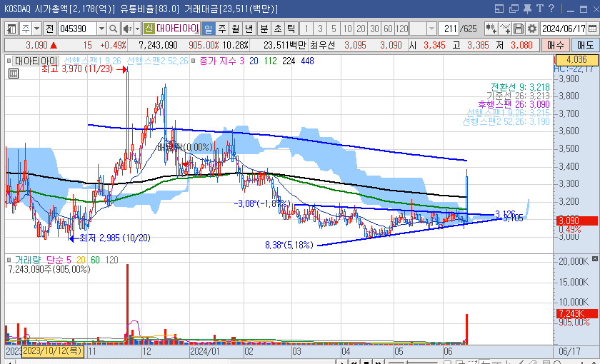
Task: Toggle the volume pane square marker before 거래량
Action: click(9, 260)
